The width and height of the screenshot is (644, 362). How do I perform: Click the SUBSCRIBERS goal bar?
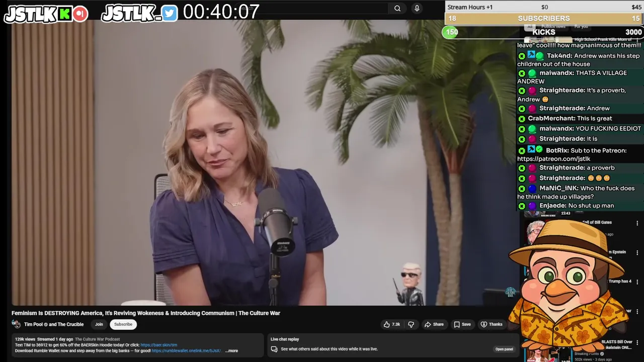coord(544,19)
